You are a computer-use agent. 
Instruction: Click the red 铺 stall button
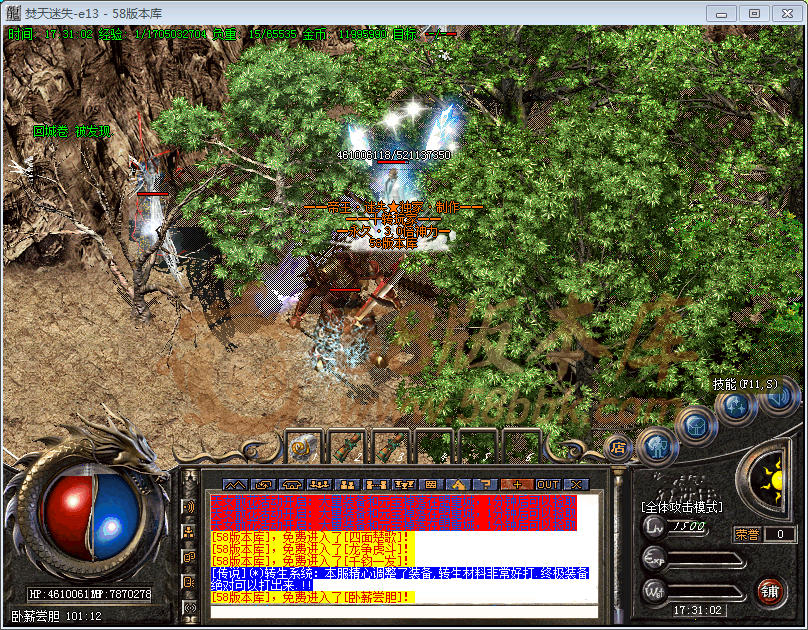pos(769,591)
